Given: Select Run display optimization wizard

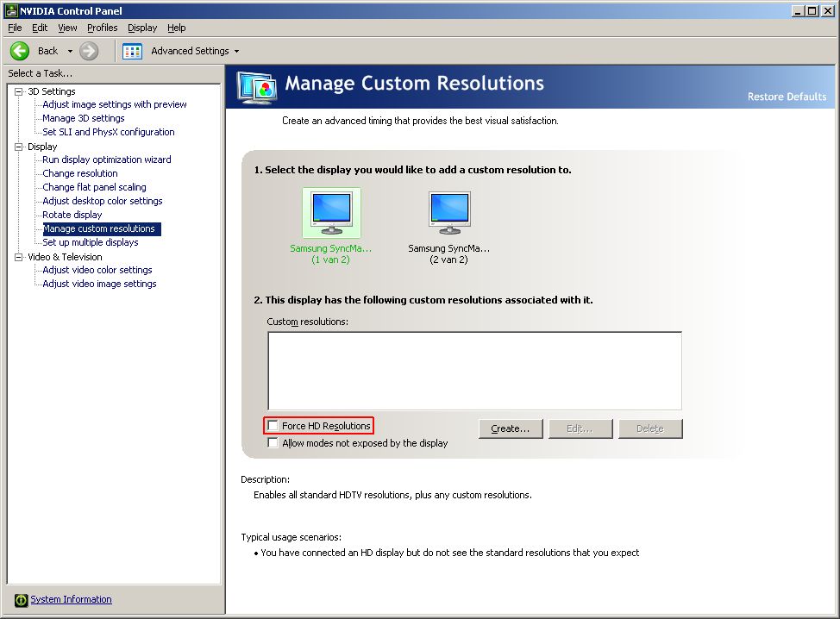Looking at the screenshot, I should [107, 159].
